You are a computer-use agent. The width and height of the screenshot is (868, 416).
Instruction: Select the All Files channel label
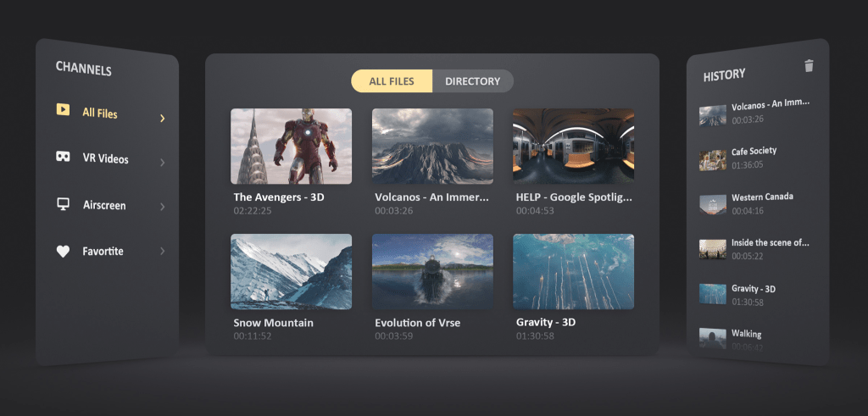pyautogui.click(x=100, y=114)
